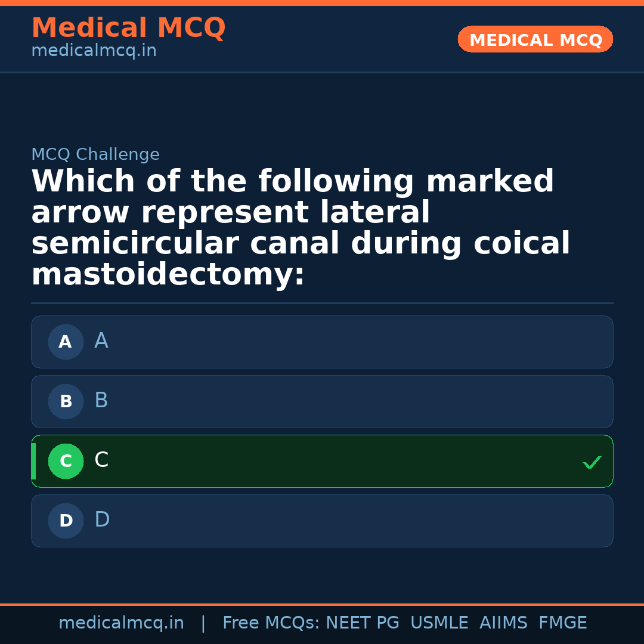Click the Medical MCQ header logo

point(128,28)
